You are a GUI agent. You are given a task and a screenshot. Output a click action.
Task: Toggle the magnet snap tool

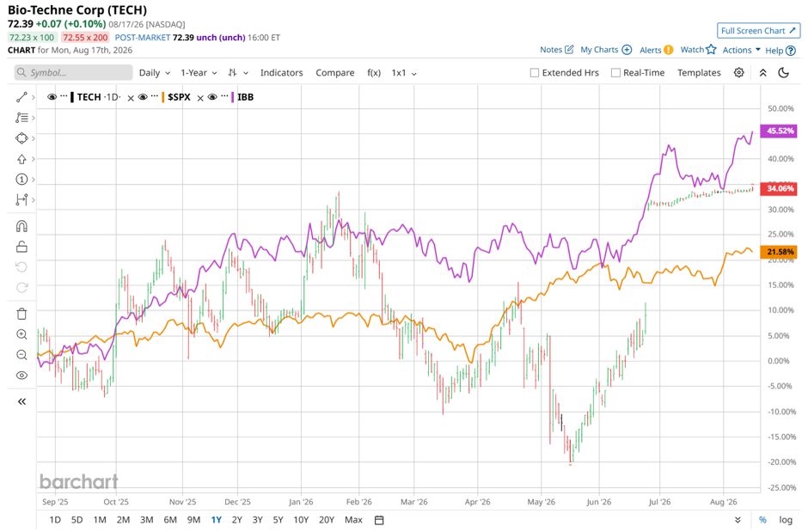(21, 226)
